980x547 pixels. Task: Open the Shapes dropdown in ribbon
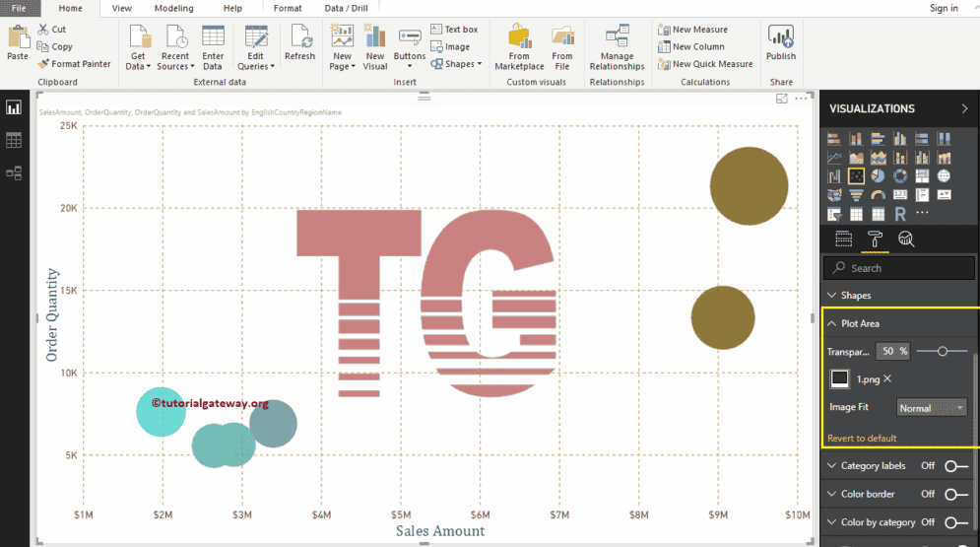456,64
